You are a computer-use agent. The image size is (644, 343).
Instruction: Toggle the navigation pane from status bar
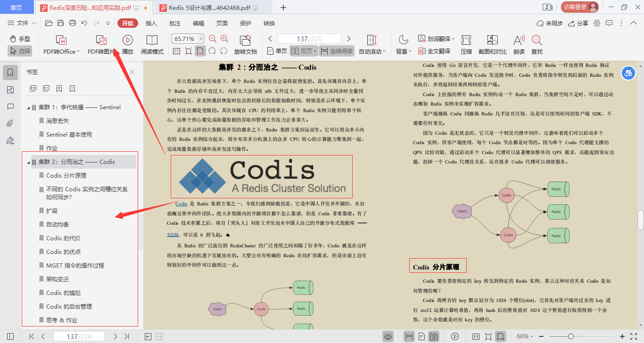coord(10,336)
